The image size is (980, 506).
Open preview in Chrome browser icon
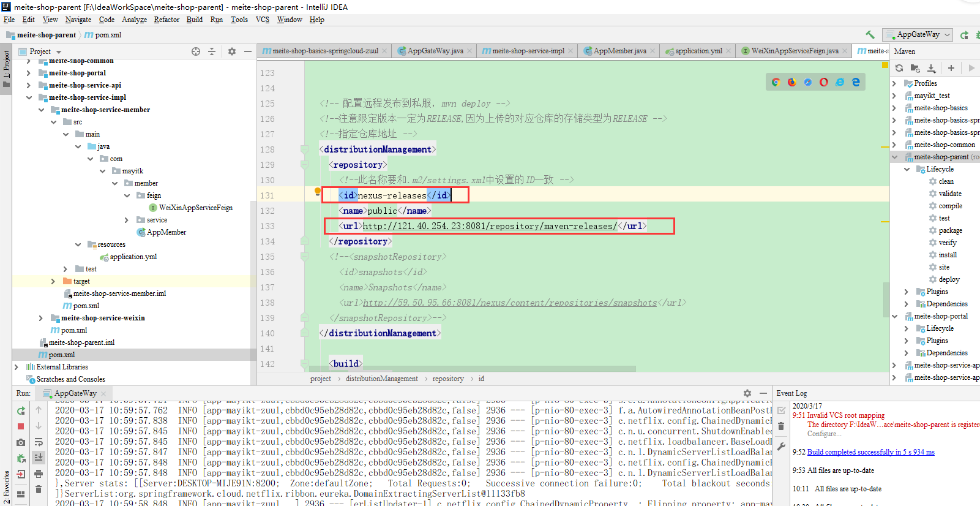(776, 82)
